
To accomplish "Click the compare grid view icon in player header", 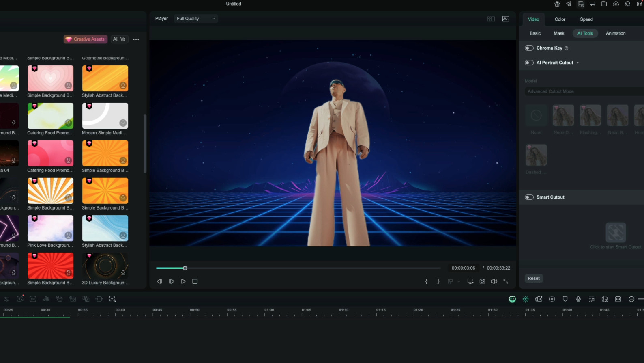I will click(491, 19).
